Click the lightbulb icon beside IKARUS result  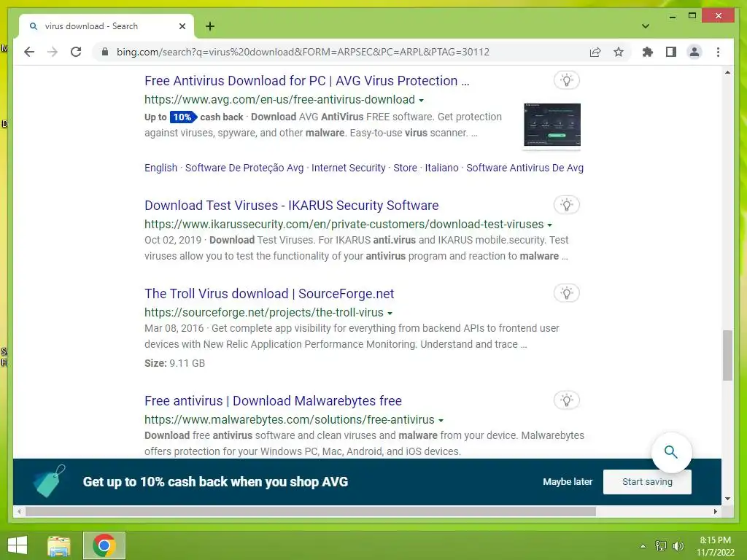click(566, 205)
